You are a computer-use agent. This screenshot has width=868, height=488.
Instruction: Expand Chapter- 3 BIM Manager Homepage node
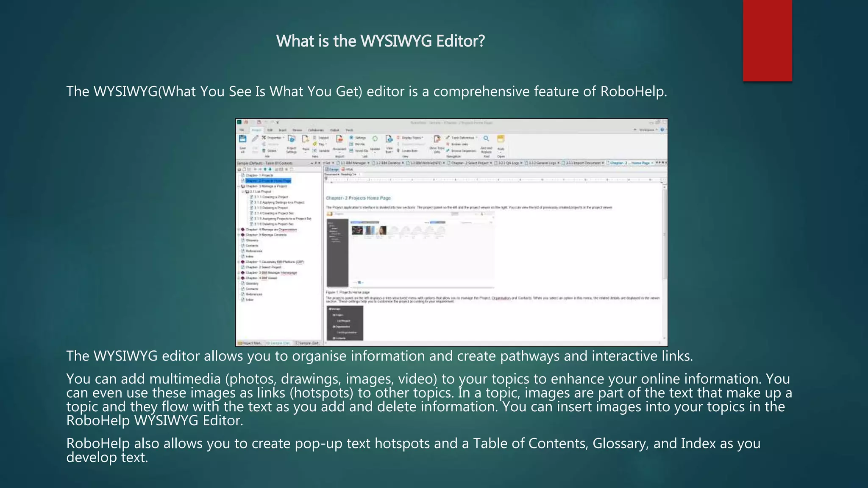coord(239,273)
